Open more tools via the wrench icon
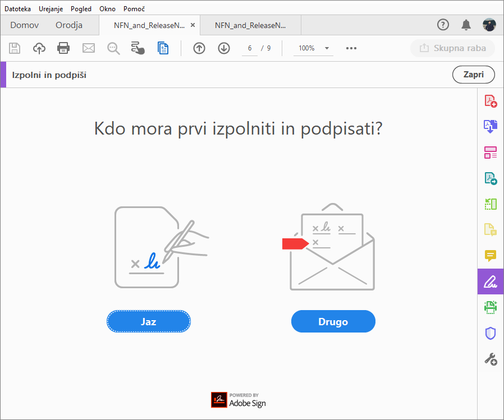 [x=490, y=359]
